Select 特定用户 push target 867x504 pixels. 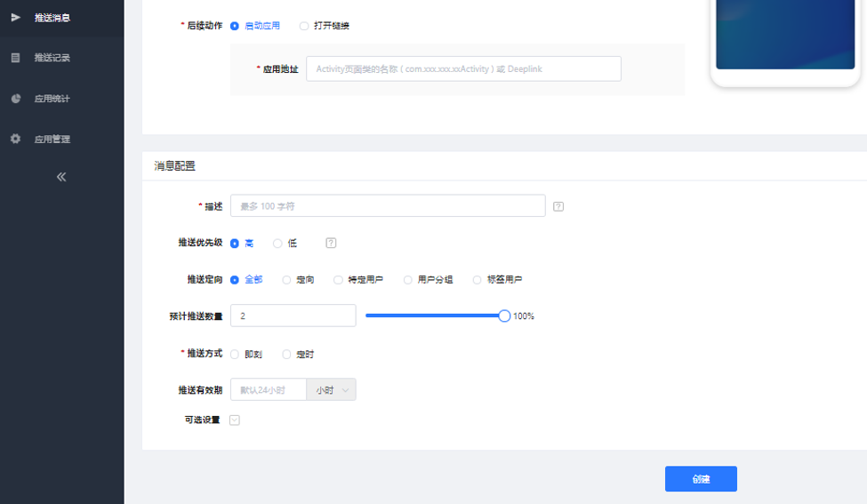pyautogui.click(x=338, y=280)
